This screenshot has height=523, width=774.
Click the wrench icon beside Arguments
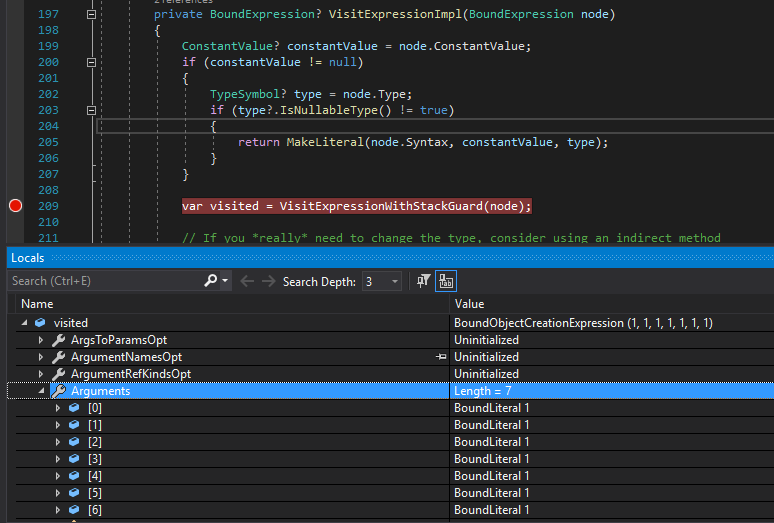coord(58,391)
